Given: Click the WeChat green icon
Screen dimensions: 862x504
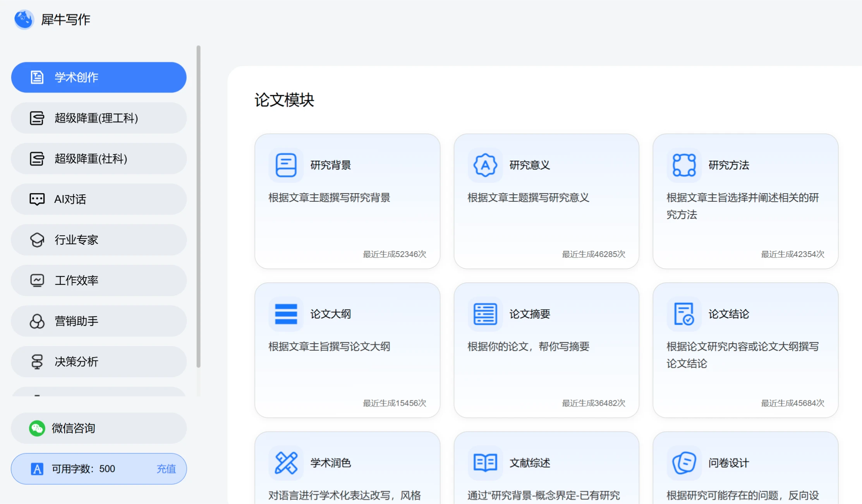Looking at the screenshot, I should point(37,428).
